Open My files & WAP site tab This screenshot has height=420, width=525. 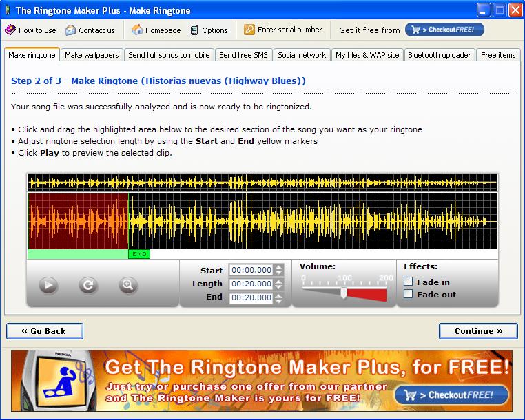[367, 55]
